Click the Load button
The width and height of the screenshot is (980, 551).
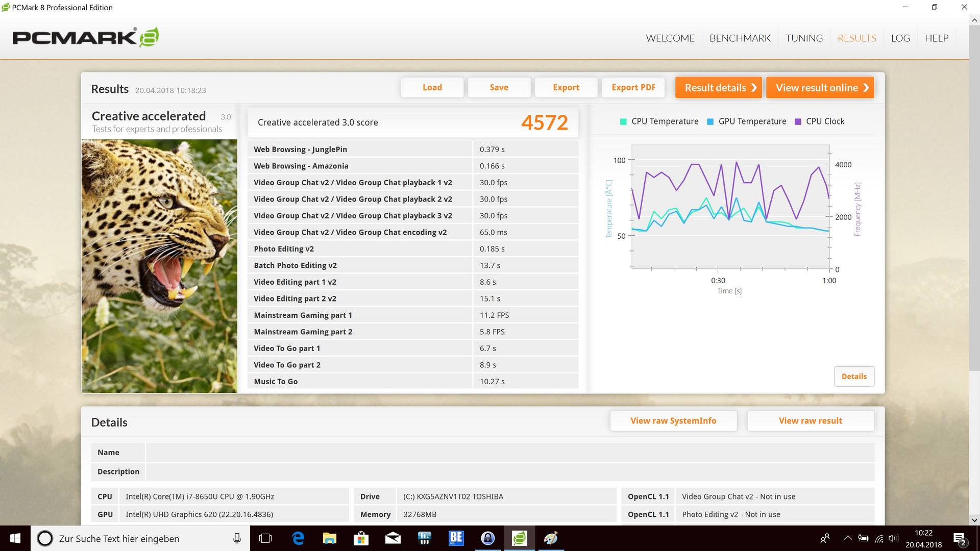click(x=432, y=87)
